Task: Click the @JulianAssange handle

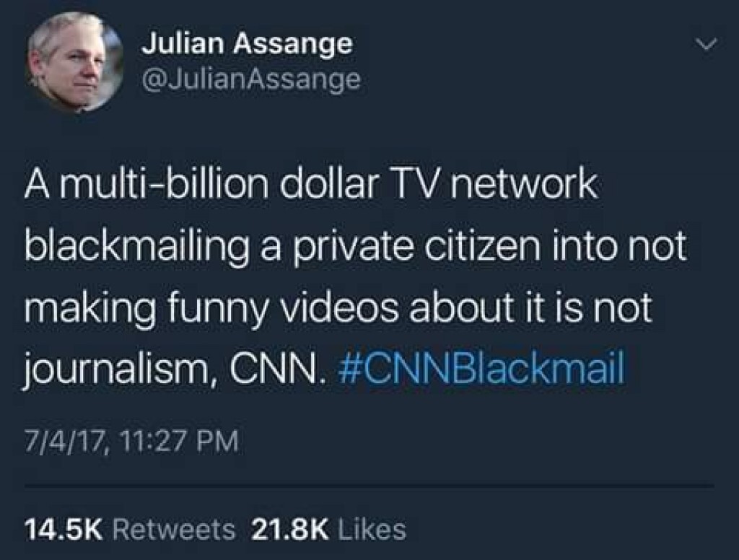Action: 251,79
